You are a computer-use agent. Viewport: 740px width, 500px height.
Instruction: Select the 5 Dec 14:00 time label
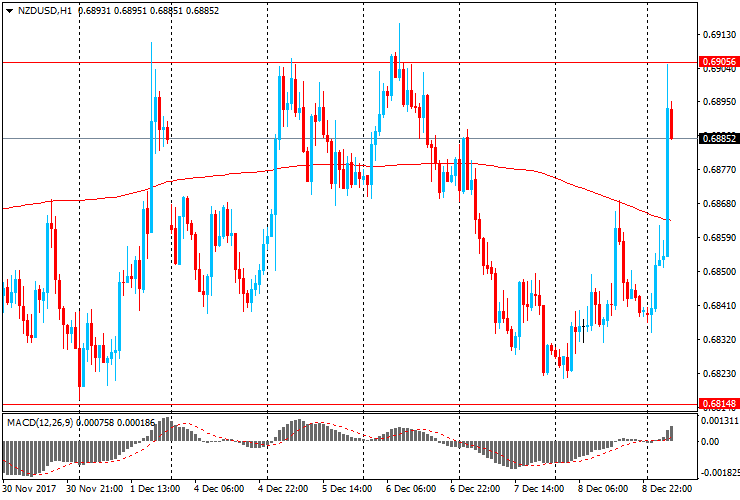tap(347, 488)
